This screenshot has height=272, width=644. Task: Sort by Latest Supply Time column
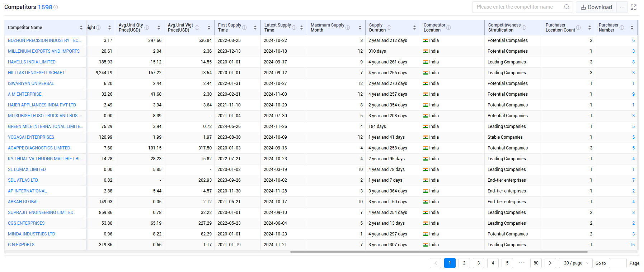301,28
